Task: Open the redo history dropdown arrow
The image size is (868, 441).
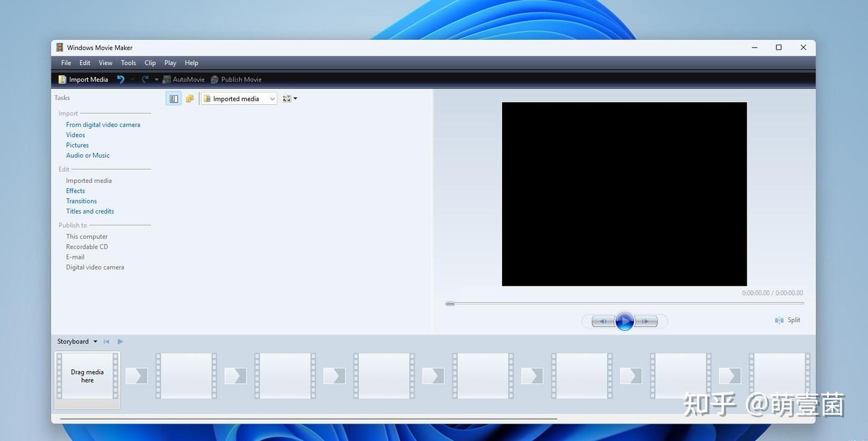Action: [156, 80]
